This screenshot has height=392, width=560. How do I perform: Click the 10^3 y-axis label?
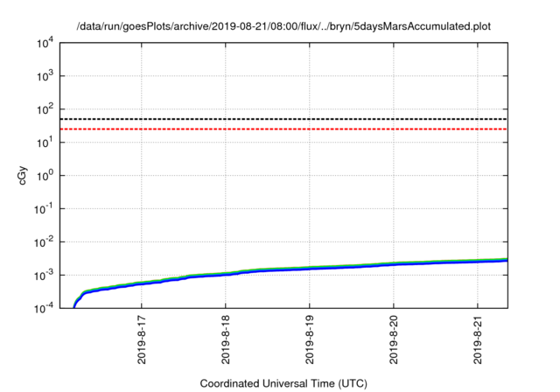pyautogui.click(x=45, y=75)
